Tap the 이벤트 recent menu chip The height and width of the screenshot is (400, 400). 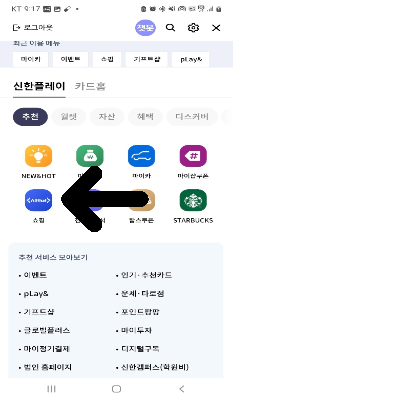click(x=70, y=59)
